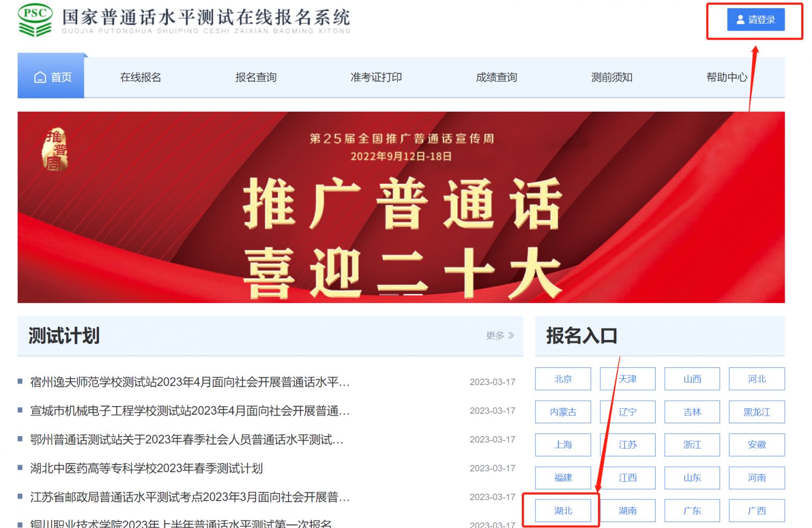Select 北京 registration entry
The width and height of the screenshot is (812, 528).
pyautogui.click(x=563, y=379)
